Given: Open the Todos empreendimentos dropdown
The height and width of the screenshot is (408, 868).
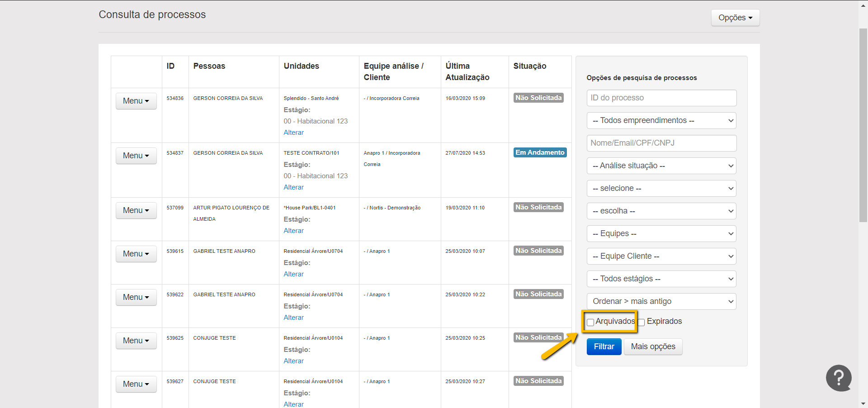Looking at the screenshot, I should tap(661, 121).
